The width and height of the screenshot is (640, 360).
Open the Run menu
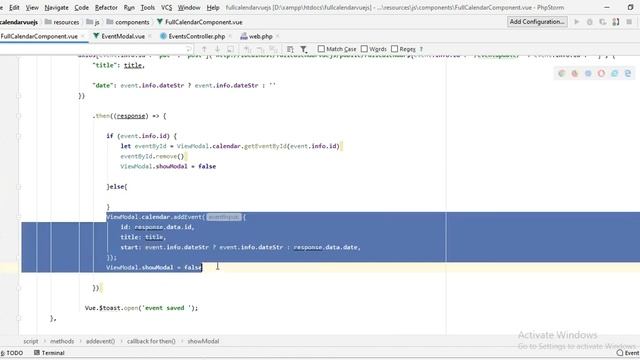(129, 7)
